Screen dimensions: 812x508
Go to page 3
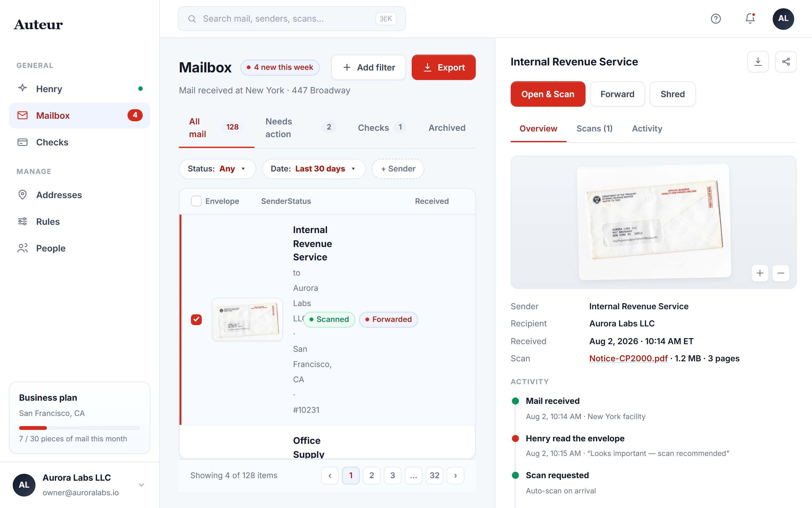coord(393,475)
